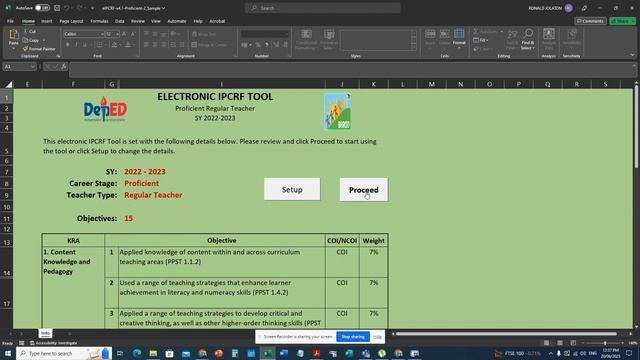This screenshot has width=640, height=360.
Task: Open the Help tab
Action: (x=198, y=21)
